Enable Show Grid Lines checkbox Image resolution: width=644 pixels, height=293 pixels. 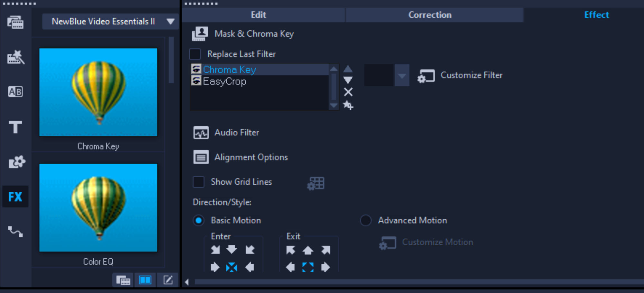pyautogui.click(x=199, y=182)
